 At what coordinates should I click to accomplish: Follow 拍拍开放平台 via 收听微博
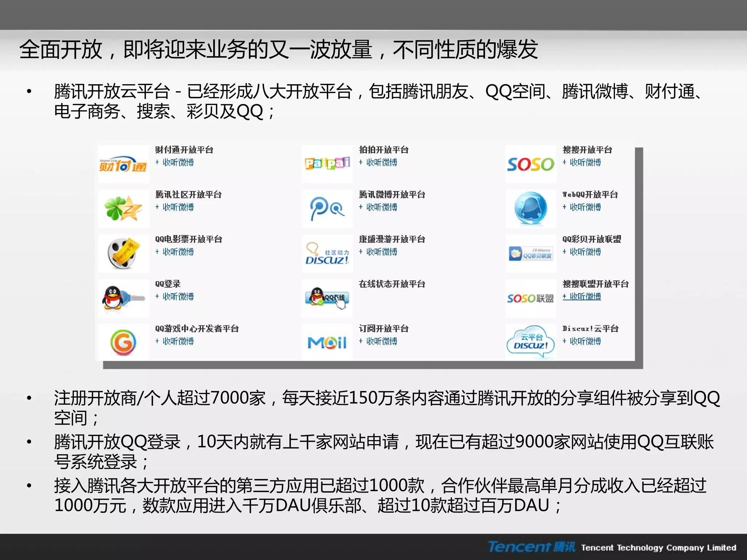378,163
